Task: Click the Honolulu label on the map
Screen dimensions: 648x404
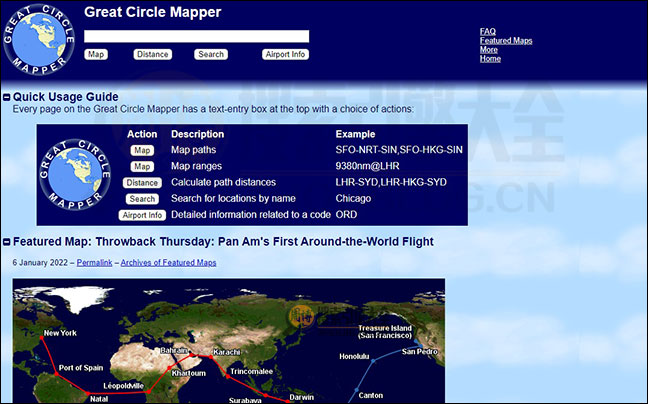Action: tap(354, 356)
